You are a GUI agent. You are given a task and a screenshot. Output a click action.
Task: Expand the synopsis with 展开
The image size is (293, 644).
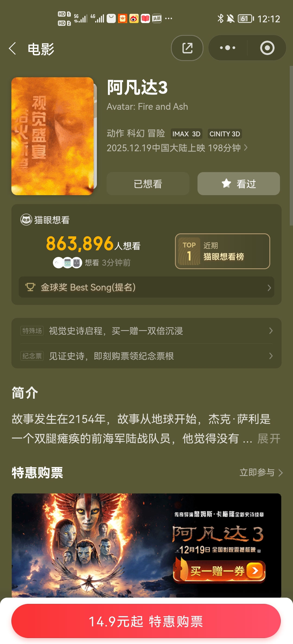(x=269, y=438)
